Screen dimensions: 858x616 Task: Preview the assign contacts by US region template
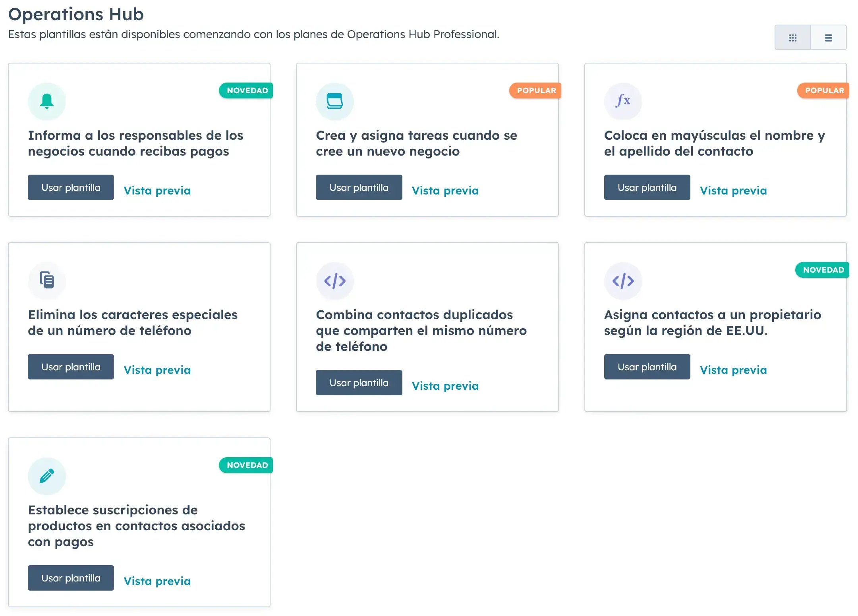point(733,370)
